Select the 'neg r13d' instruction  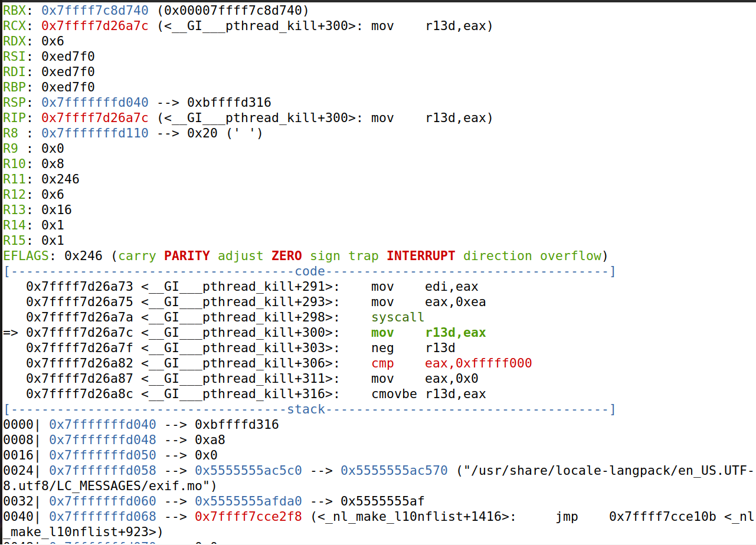click(x=413, y=348)
